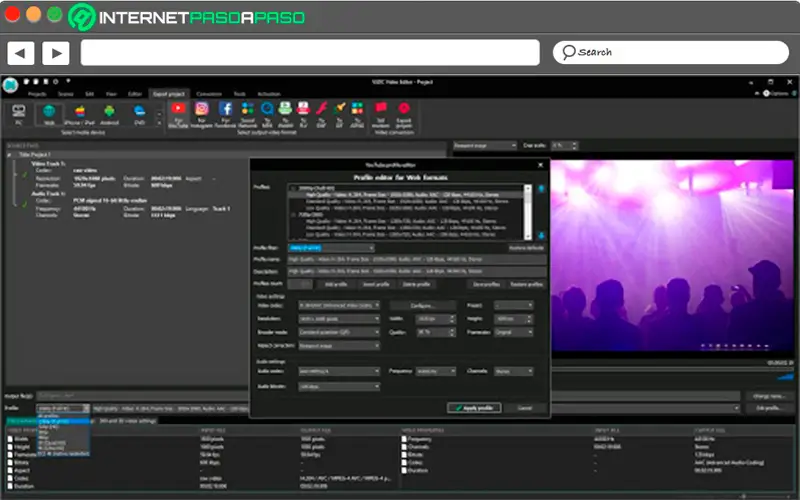Open the Audio bitrate dropdown
The width and height of the screenshot is (800, 500).
point(339,387)
